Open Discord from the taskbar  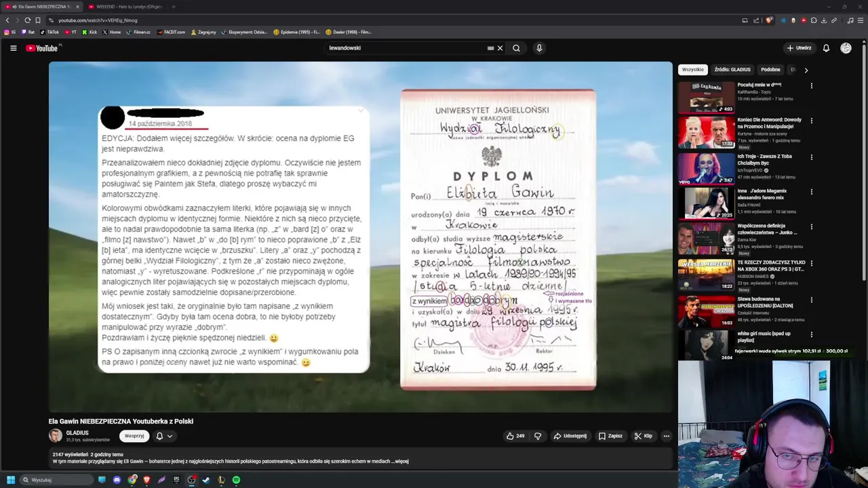click(117, 480)
